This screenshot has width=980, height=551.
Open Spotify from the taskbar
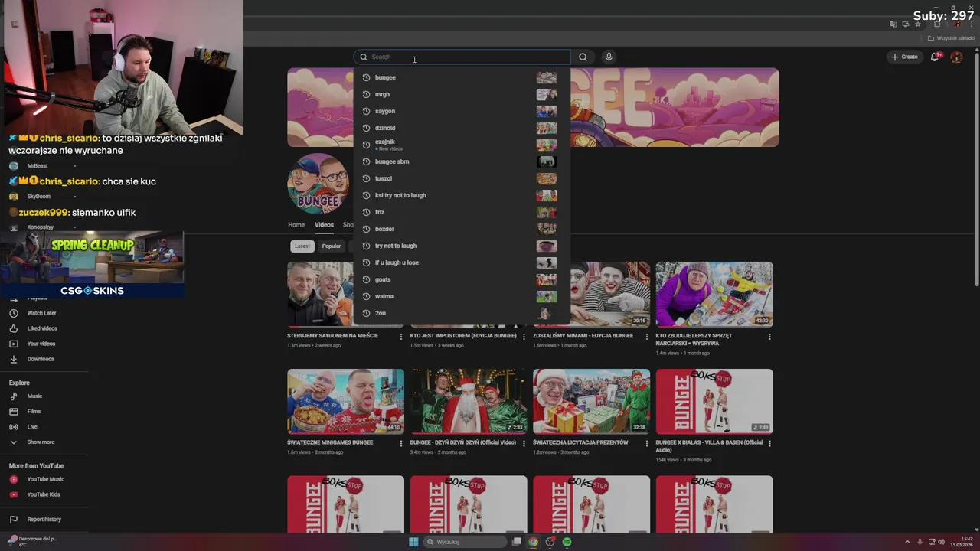tap(567, 542)
